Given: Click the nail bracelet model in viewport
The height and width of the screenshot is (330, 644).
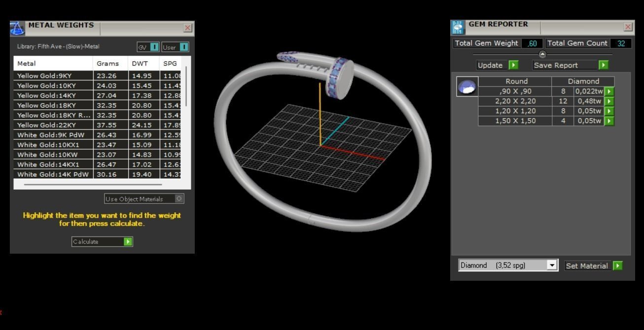Looking at the screenshot, I should coord(323,140).
